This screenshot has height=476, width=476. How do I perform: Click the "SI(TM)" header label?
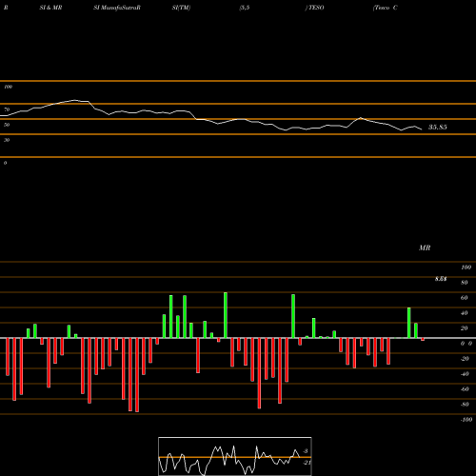tap(181, 8)
